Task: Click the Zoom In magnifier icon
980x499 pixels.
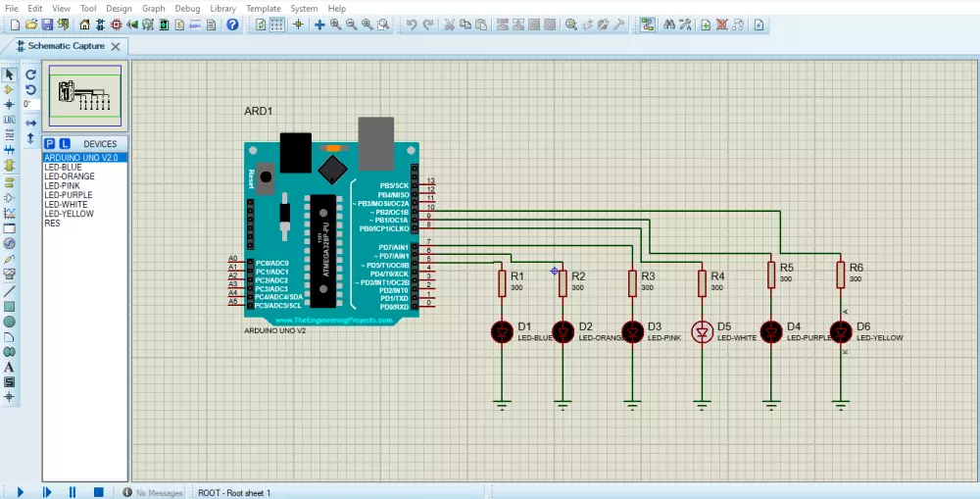Action: [336, 25]
